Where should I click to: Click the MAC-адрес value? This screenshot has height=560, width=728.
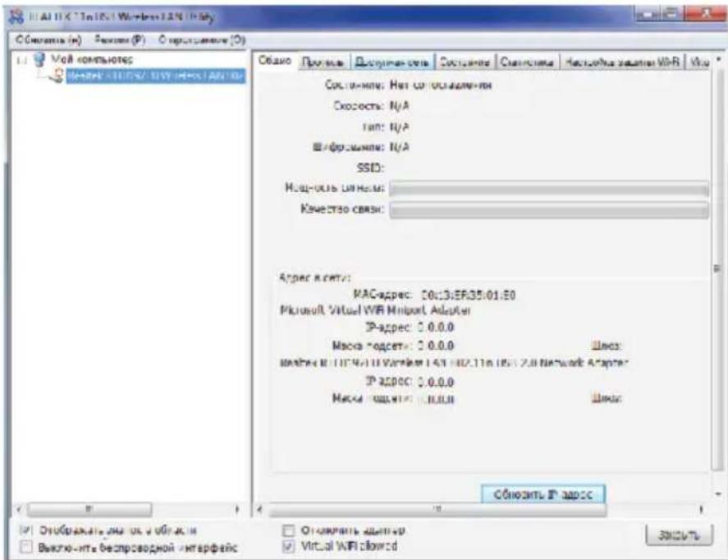tap(468, 296)
